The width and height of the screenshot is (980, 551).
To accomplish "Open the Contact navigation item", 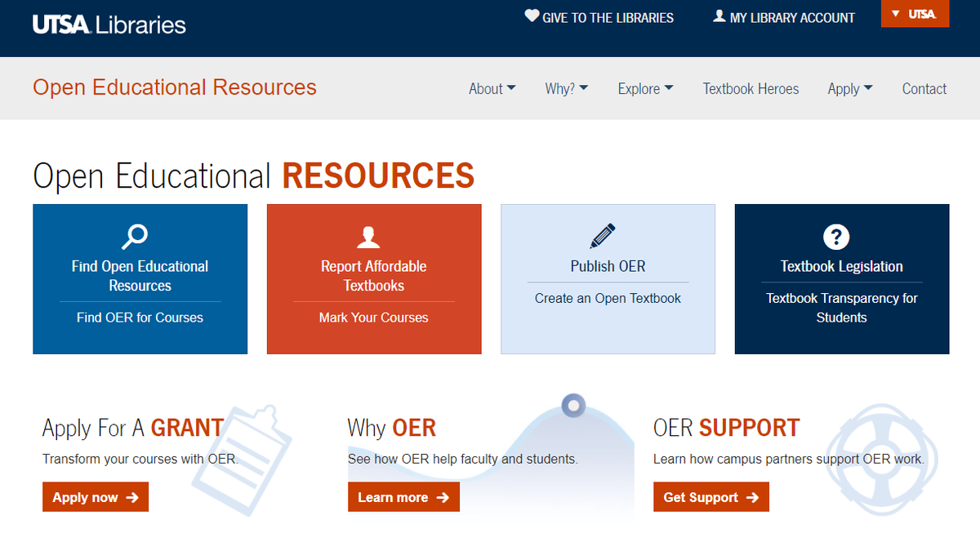I will 924,89.
